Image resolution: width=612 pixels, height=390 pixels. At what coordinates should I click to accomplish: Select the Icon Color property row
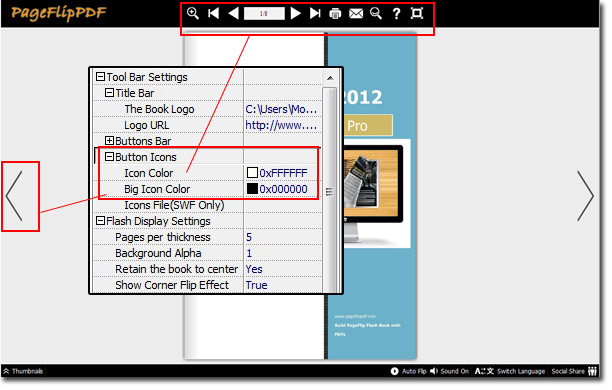pyautogui.click(x=208, y=173)
